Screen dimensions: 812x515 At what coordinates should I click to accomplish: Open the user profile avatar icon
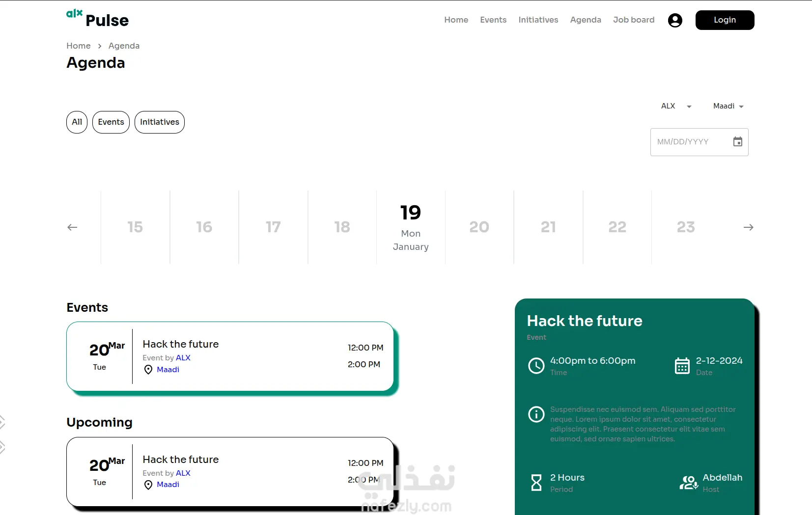coord(675,20)
